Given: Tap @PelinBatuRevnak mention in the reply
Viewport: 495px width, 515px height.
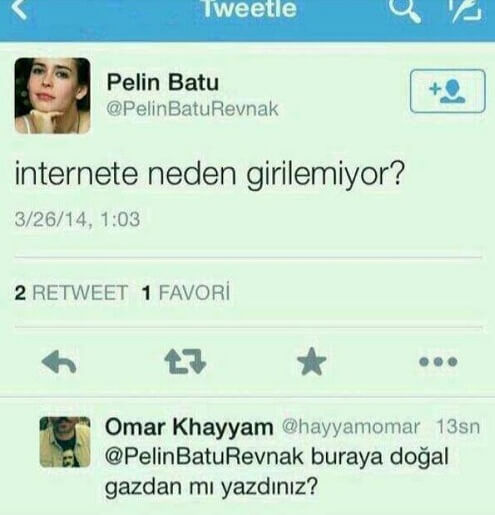Looking at the screenshot, I should pyautogui.click(x=204, y=457).
